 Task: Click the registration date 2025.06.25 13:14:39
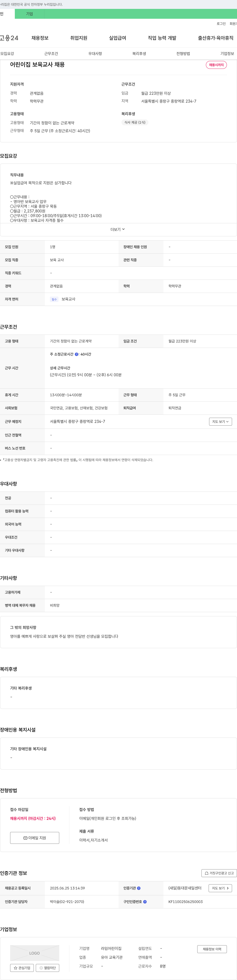tap(67, 888)
